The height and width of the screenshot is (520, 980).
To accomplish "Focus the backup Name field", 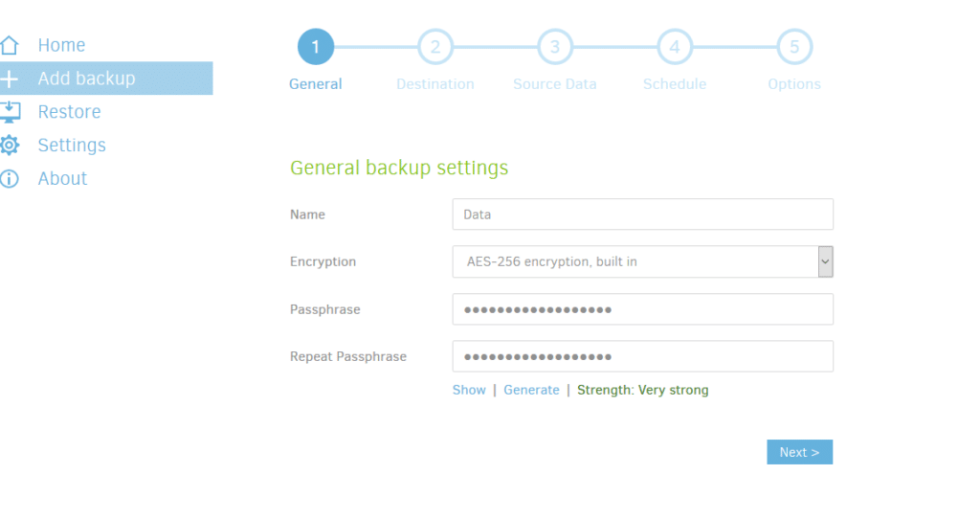I will click(642, 215).
